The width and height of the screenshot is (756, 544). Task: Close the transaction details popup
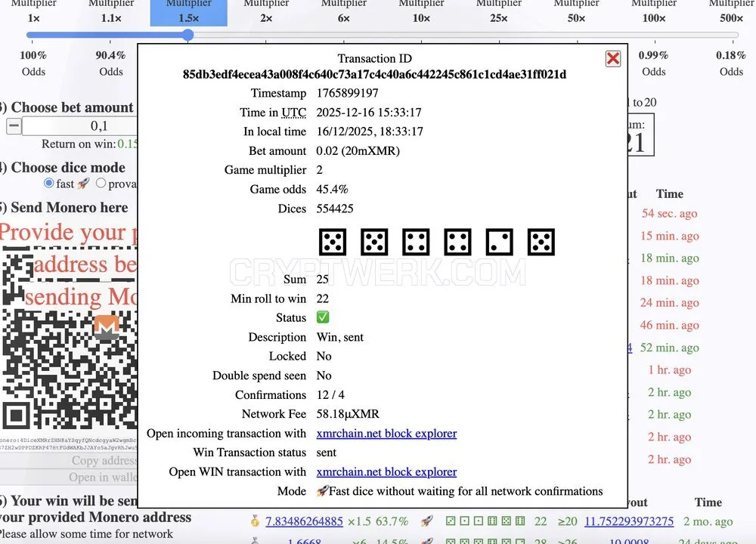(x=613, y=59)
